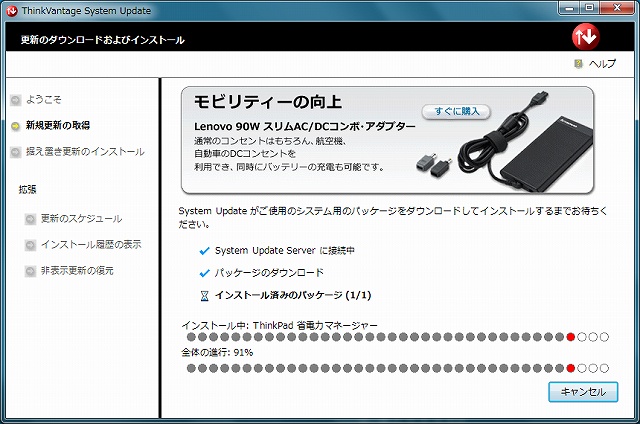This screenshot has width=640, height=424.
Task: Open the ヘルプ help link
Action: [x=602, y=64]
